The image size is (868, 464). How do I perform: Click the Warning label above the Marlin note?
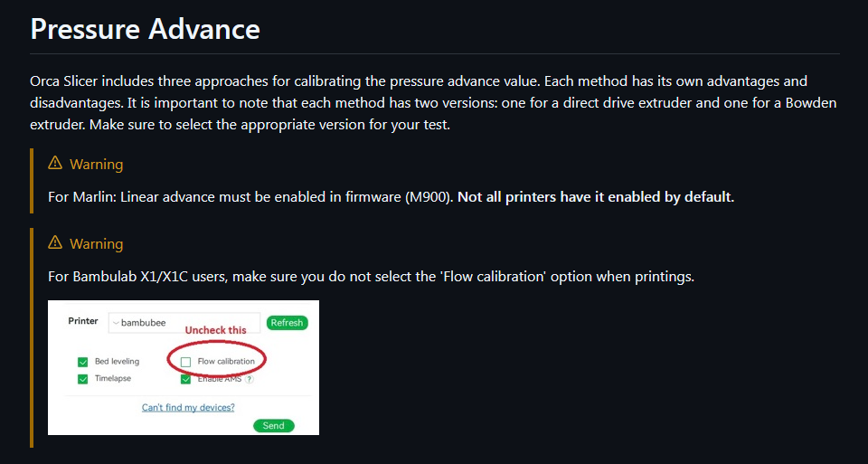tap(97, 165)
